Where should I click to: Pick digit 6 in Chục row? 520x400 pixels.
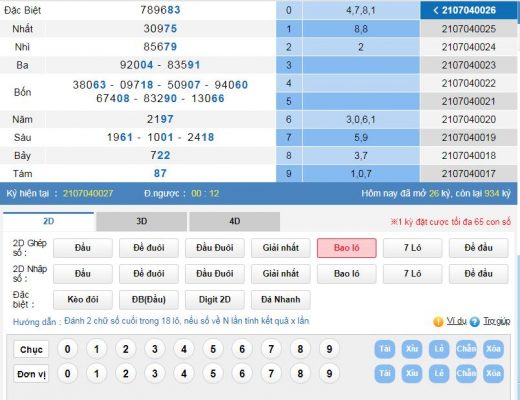(242, 349)
